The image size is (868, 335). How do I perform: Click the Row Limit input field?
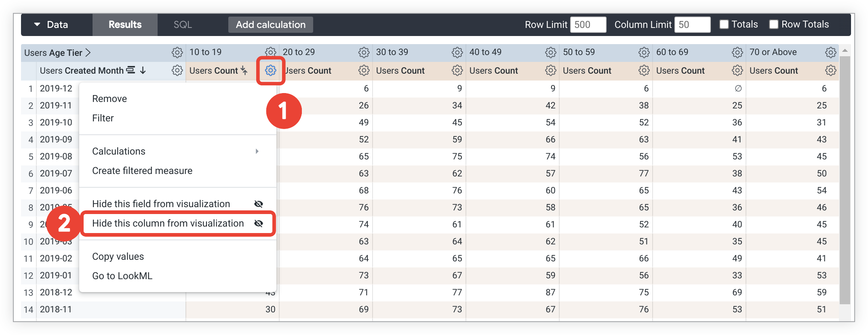588,25
